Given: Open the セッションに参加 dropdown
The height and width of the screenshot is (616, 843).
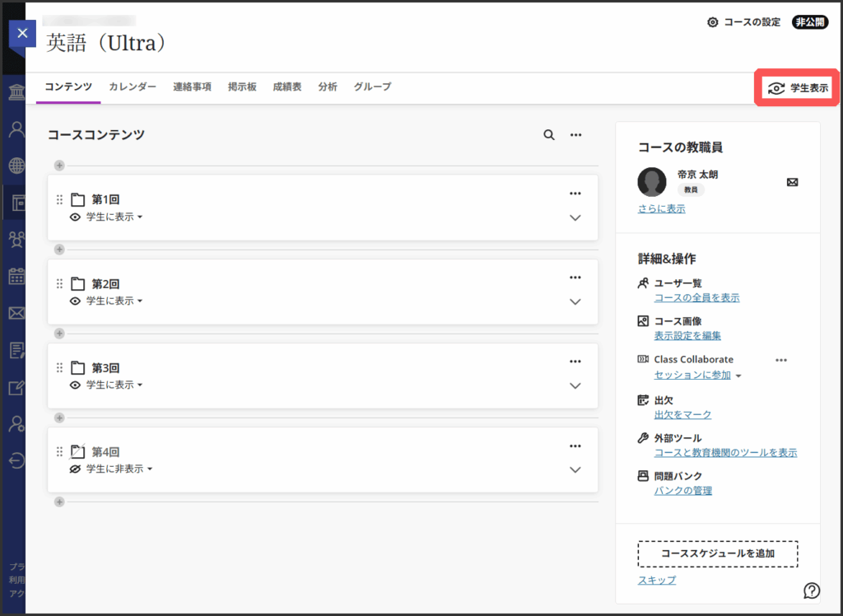Looking at the screenshot, I should [698, 376].
